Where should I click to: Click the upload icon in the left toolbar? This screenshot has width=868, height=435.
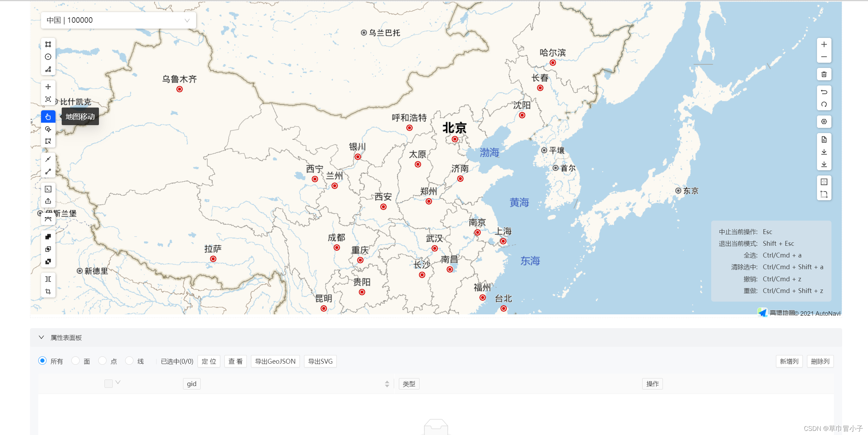[48, 201]
